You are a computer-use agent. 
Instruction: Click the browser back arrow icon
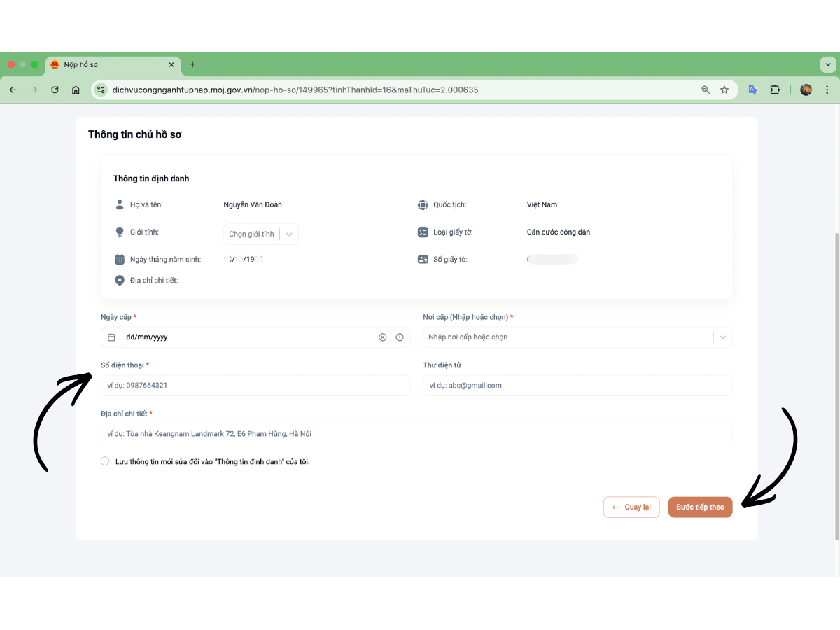pyautogui.click(x=13, y=90)
